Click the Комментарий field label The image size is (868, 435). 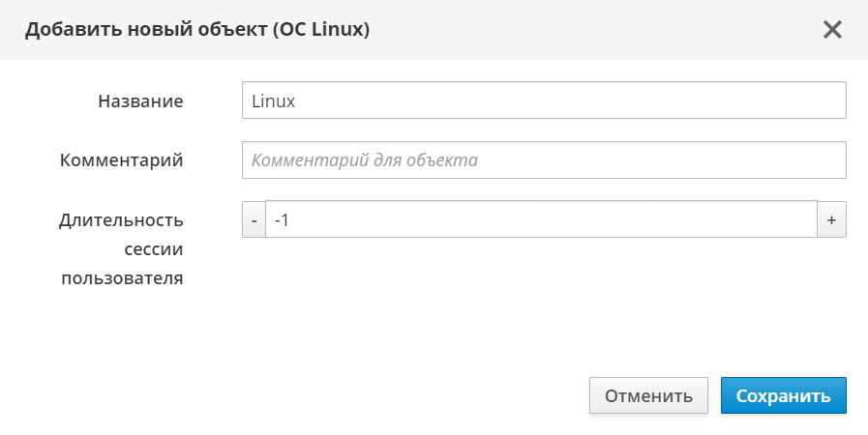[x=121, y=160]
